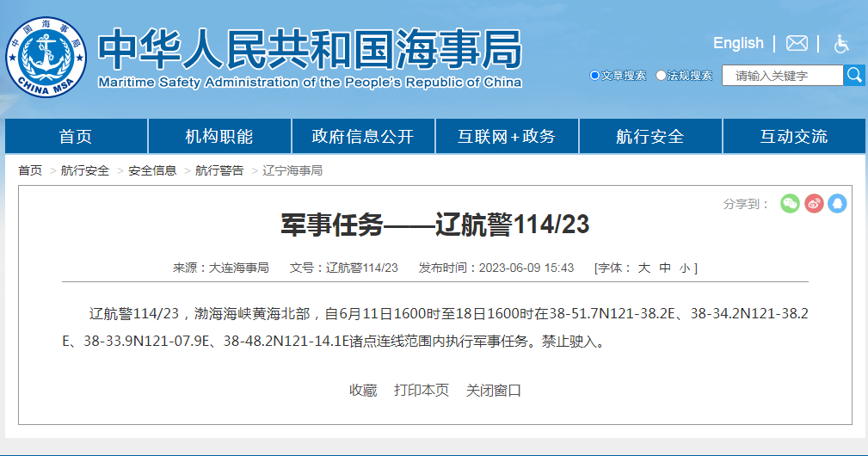Click the 收藏 bookmark link

[x=363, y=390]
